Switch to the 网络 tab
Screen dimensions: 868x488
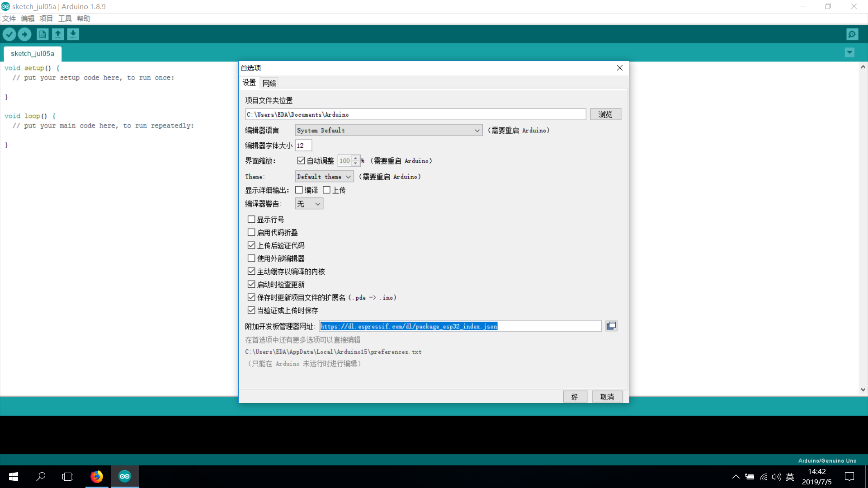click(x=269, y=83)
